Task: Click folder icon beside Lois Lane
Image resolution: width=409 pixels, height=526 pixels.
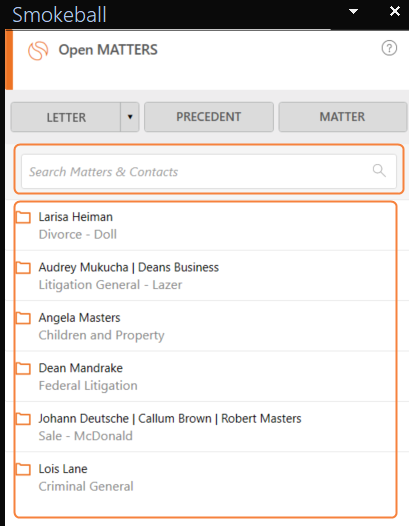Action: [x=23, y=469]
